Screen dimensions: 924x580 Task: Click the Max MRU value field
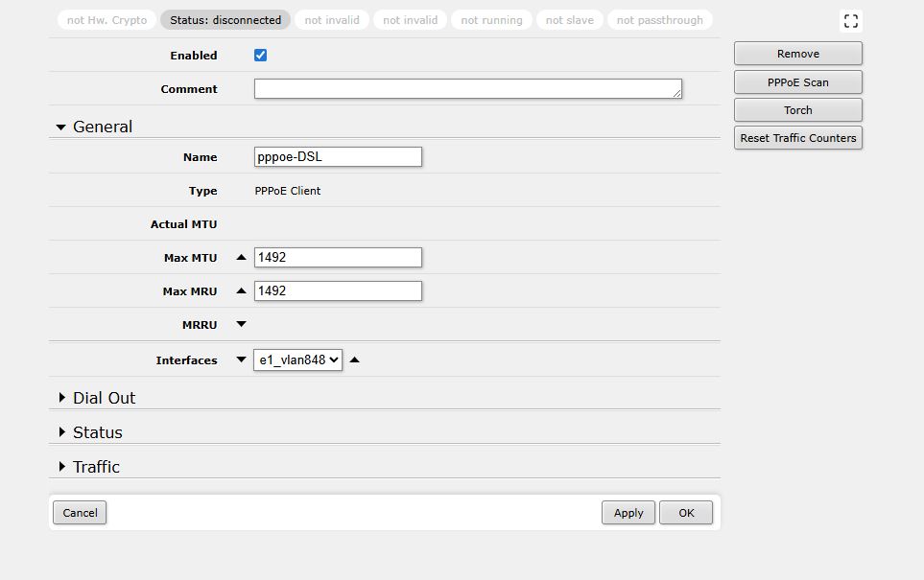(339, 290)
